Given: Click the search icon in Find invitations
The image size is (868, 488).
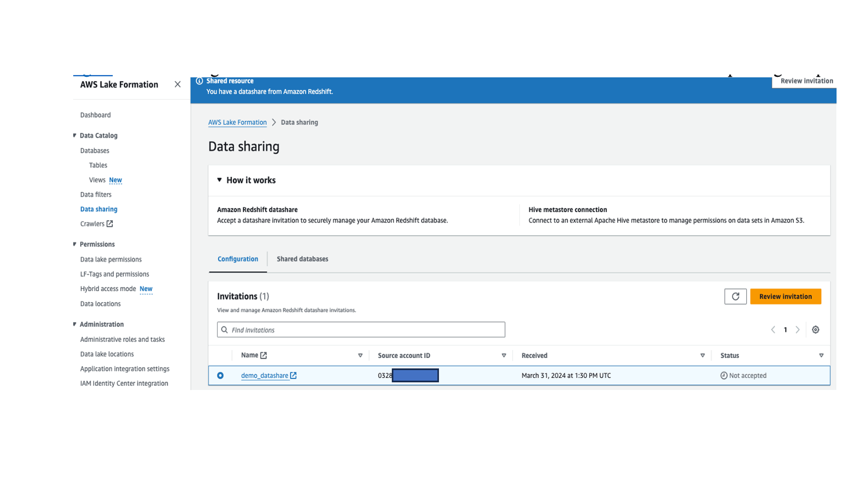Looking at the screenshot, I should point(224,330).
